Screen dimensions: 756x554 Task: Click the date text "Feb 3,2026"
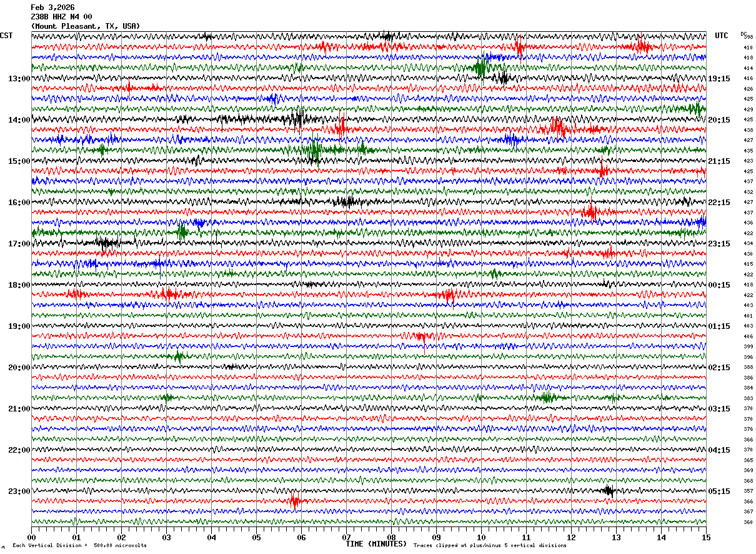(x=52, y=8)
